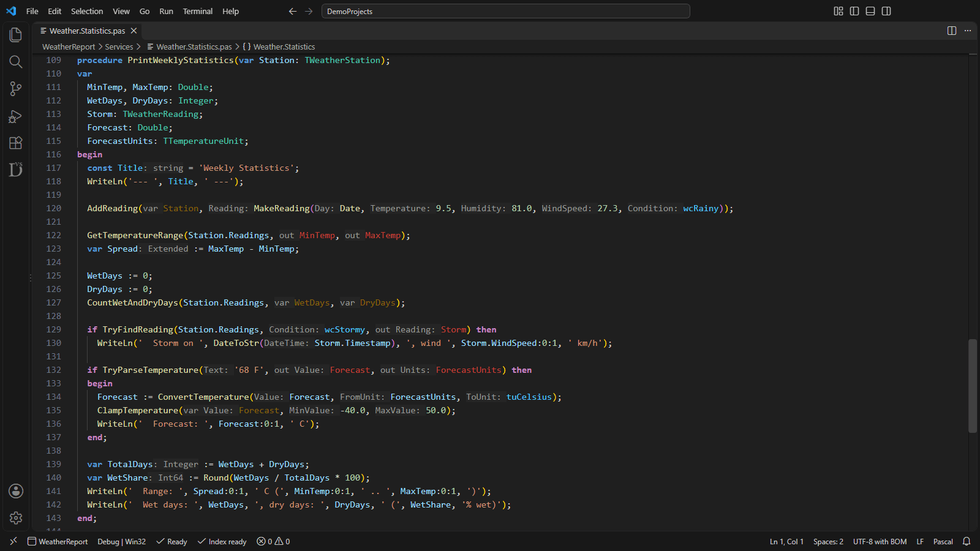The image size is (980, 551).
Task: Click the Index ready status
Action: pos(222,541)
